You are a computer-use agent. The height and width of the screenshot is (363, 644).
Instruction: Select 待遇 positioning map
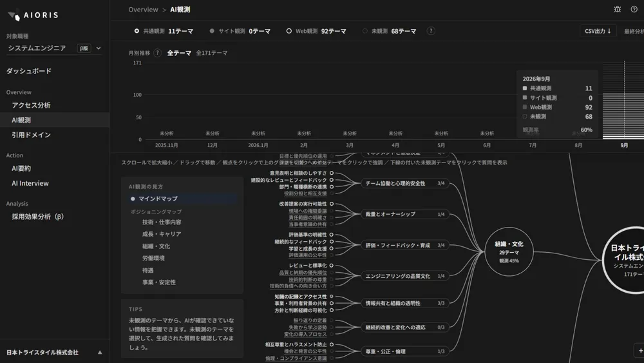point(148,271)
